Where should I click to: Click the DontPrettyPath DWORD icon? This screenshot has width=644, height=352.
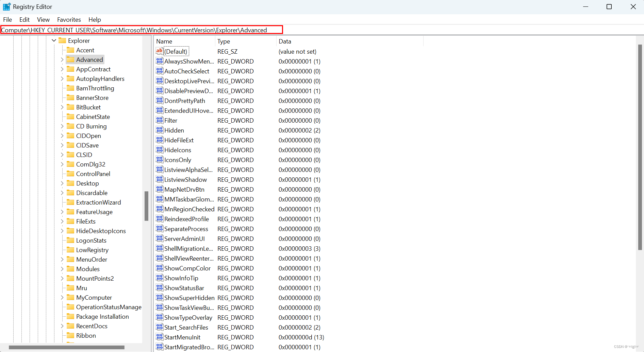160,101
